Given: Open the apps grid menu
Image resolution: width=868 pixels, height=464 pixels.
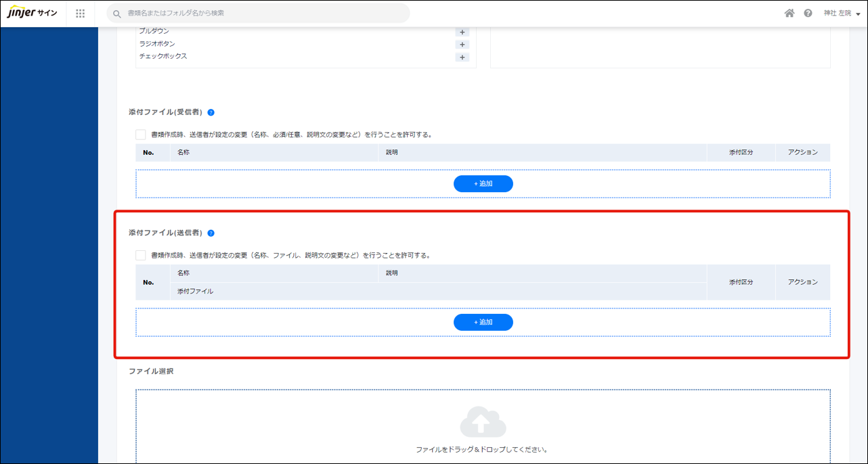Looking at the screenshot, I should click(81, 14).
